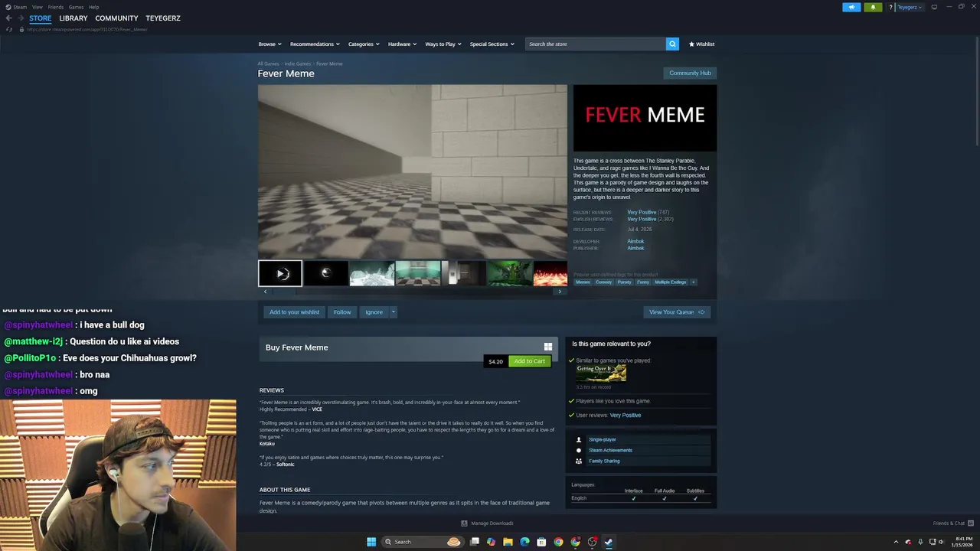
Task: Click the Family Sharing feature icon
Action: pyautogui.click(x=579, y=461)
